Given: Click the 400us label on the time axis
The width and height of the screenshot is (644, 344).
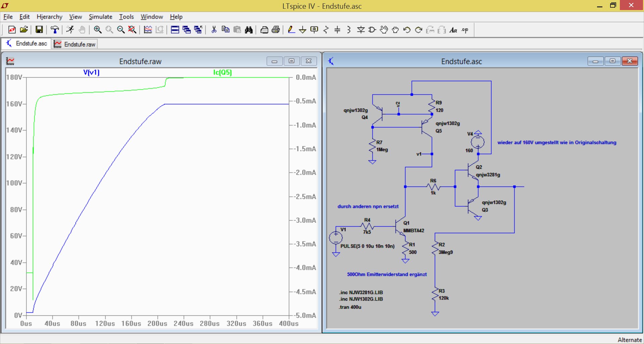Looking at the screenshot, I should (x=289, y=324).
